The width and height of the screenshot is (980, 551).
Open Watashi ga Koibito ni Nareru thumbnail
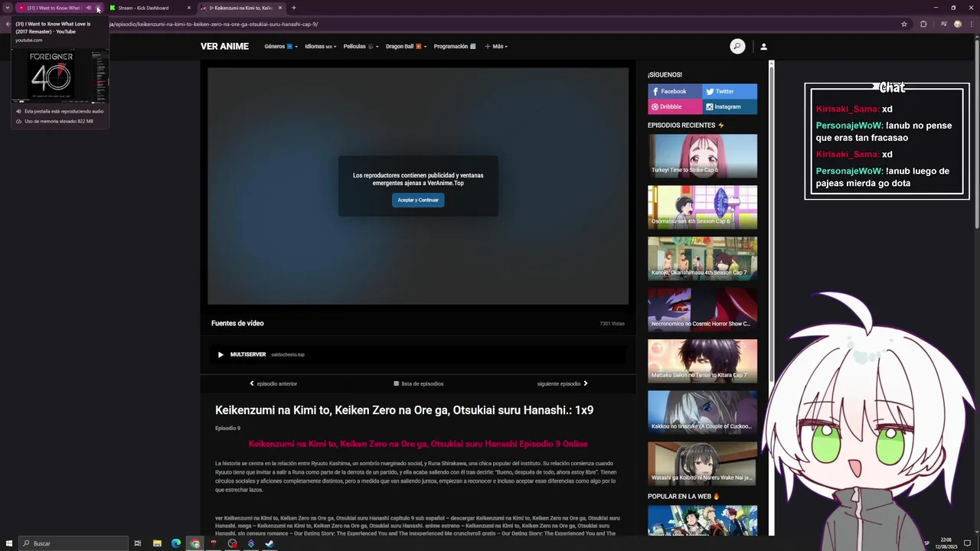point(703,464)
